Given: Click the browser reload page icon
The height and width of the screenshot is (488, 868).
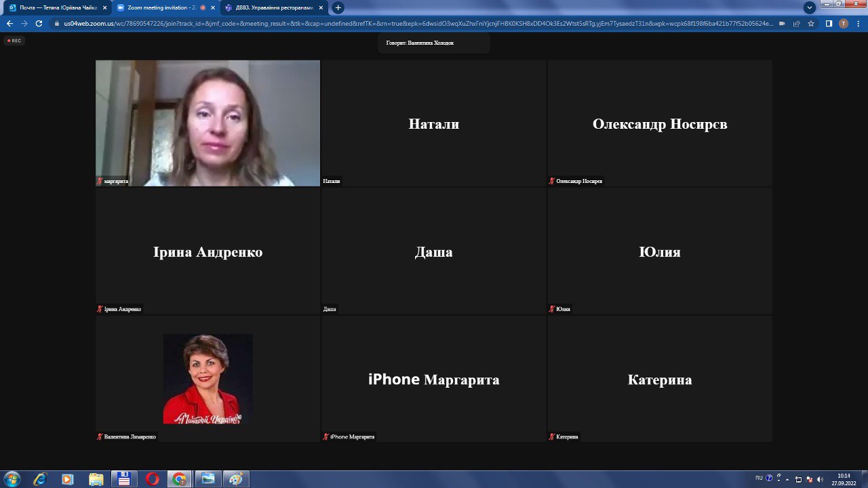Looking at the screenshot, I should (x=39, y=23).
